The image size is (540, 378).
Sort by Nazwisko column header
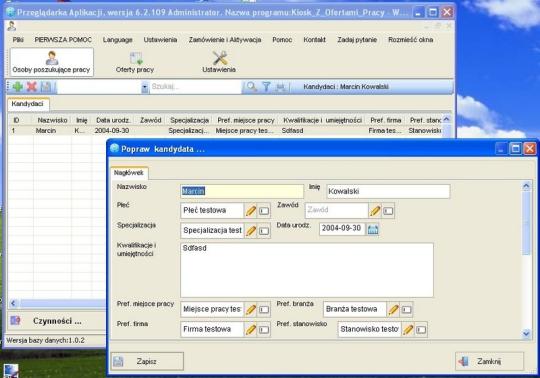click(52, 120)
